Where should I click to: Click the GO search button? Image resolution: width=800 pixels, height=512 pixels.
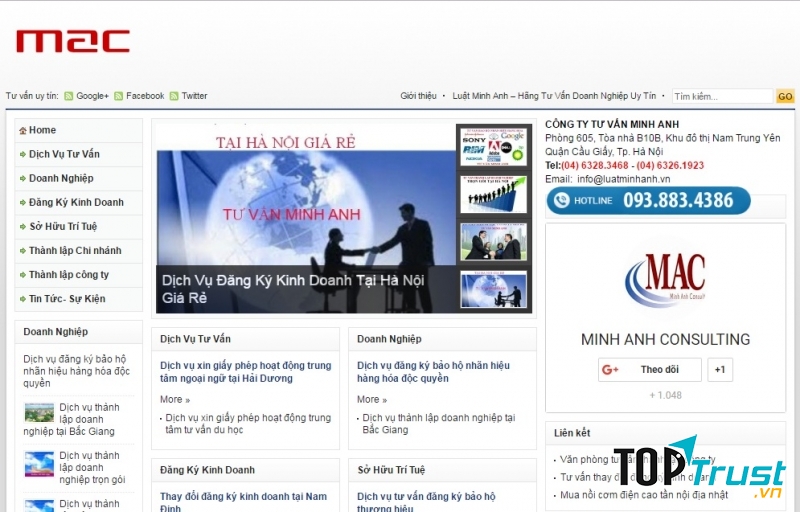coord(785,96)
